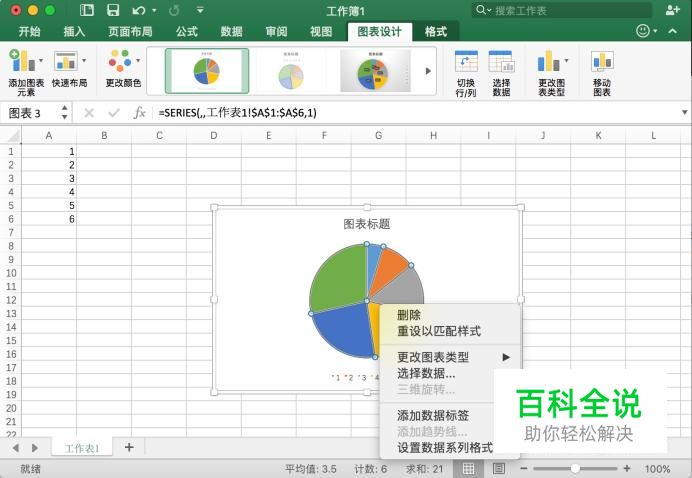This screenshot has height=478, width=692.
Task: Open the Home (开始) ribbon tab
Action: (x=30, y=31)
